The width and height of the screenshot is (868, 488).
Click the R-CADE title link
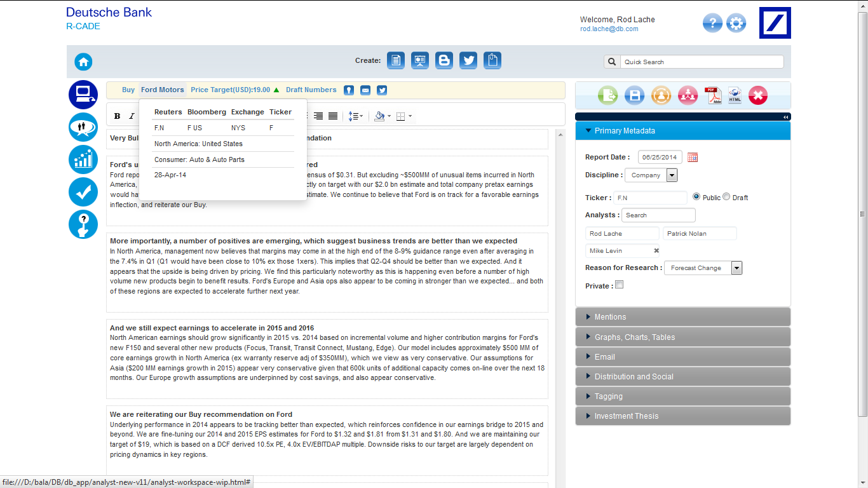(83, 26)
